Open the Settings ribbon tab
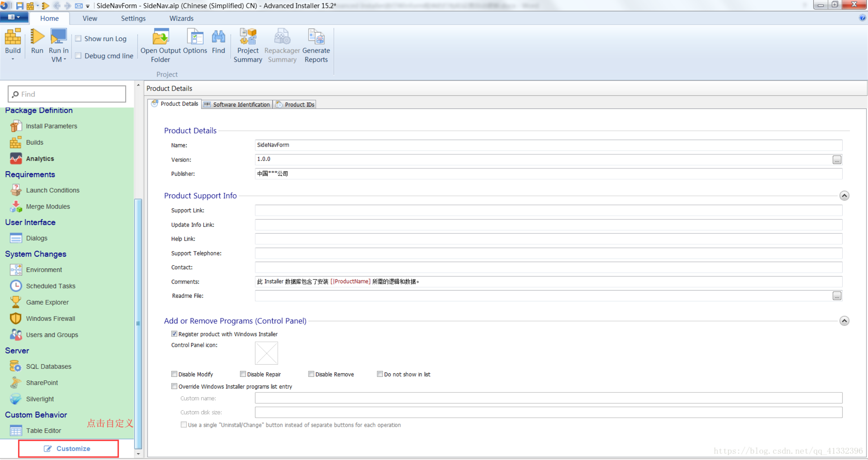The width and height of the screenshot is (868, 460). pos(133,18)
